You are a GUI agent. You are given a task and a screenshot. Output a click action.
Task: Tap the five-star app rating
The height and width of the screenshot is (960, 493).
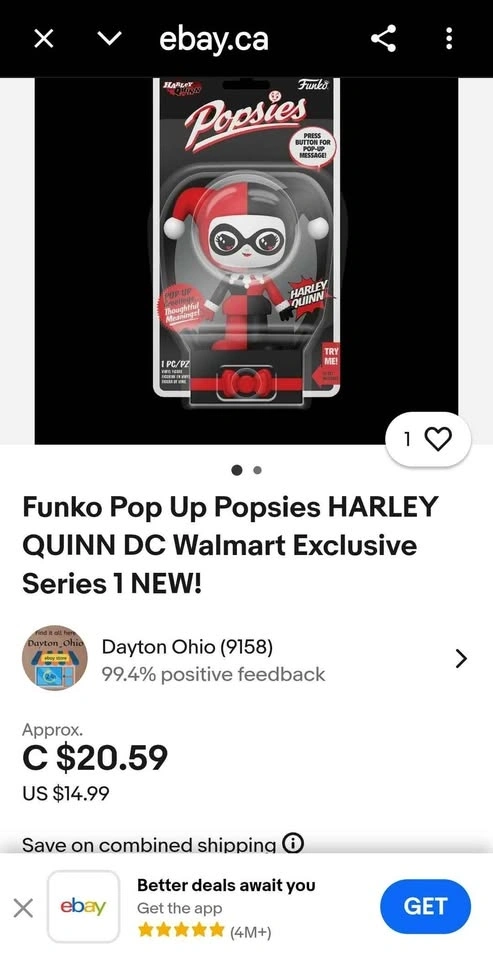(x=181, y=931)
